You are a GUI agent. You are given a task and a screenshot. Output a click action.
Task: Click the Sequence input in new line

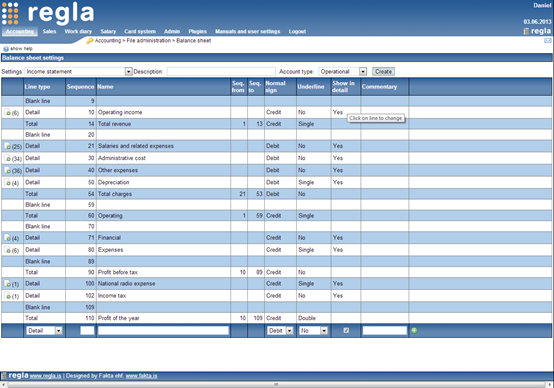point(87,330)
